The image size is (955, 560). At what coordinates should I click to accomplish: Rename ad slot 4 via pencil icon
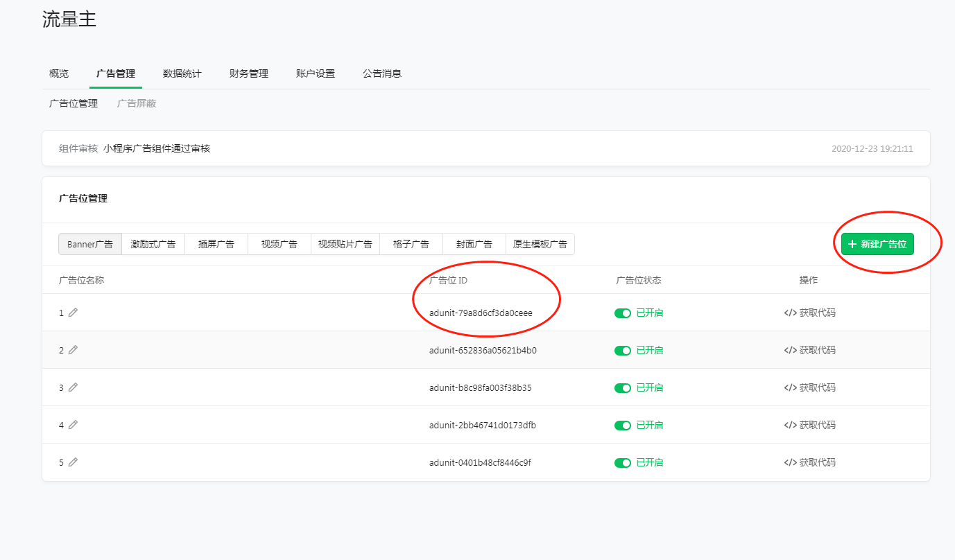(73, 425)
